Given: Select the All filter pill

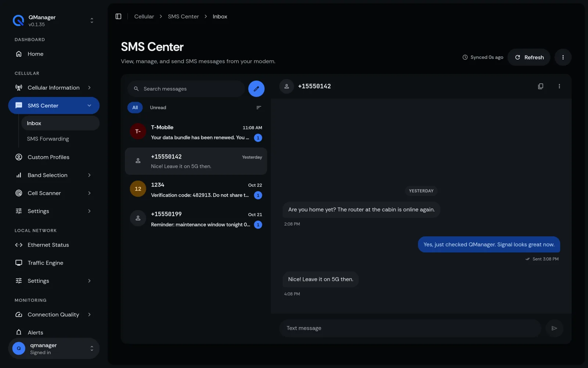Looking at the screenshot, I should [135, 107].
